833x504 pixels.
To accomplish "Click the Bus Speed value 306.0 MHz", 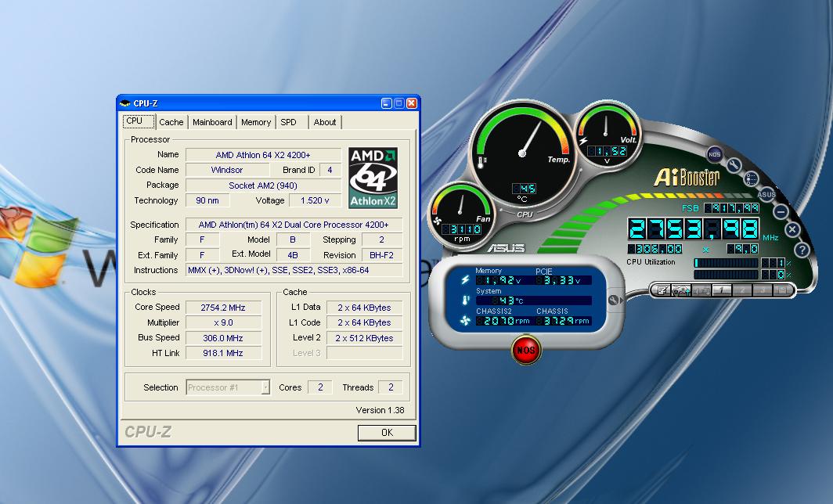I will pos(223,338).
